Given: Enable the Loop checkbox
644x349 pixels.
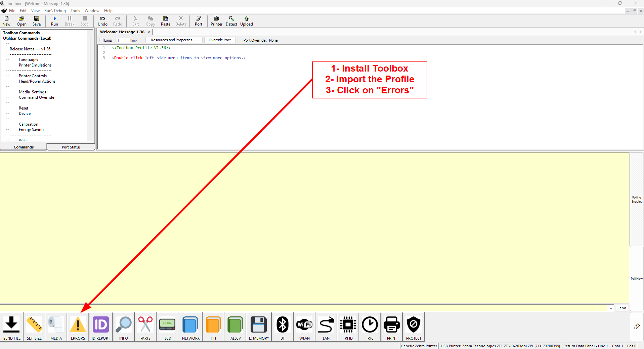Looking at the screenshot, I should pyautogui.click(x=102, y=40).
